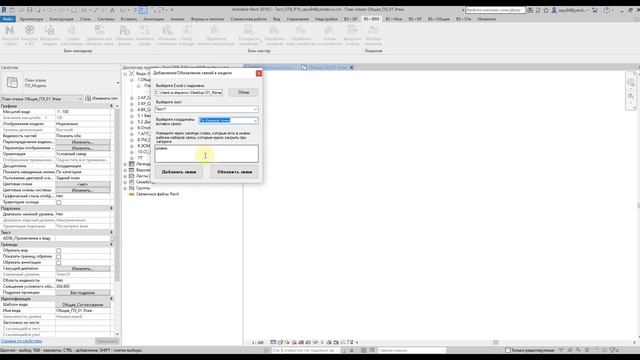Toggle Только редактируемые checkbox in status bar
The width and height of the screenshot is (640, 360).
point(508,350)
